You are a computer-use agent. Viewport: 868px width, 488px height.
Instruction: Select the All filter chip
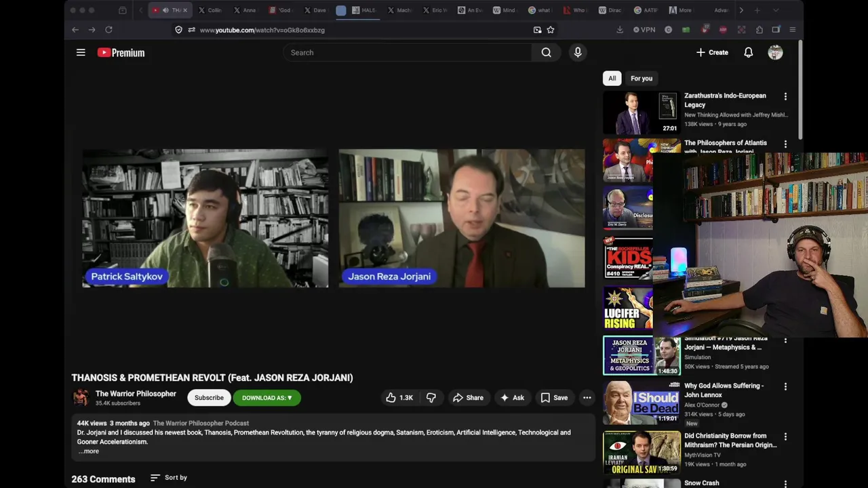(x=612, y=78)
